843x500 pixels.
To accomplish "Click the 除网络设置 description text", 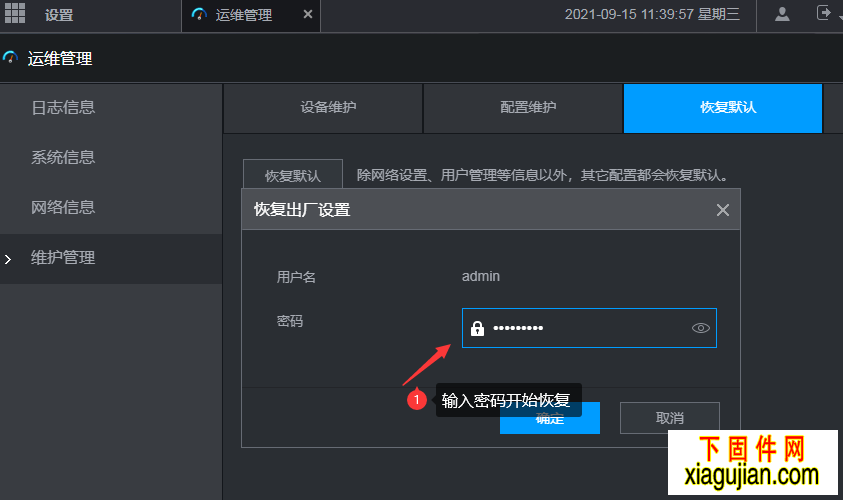I will click(x=542, y=175).
